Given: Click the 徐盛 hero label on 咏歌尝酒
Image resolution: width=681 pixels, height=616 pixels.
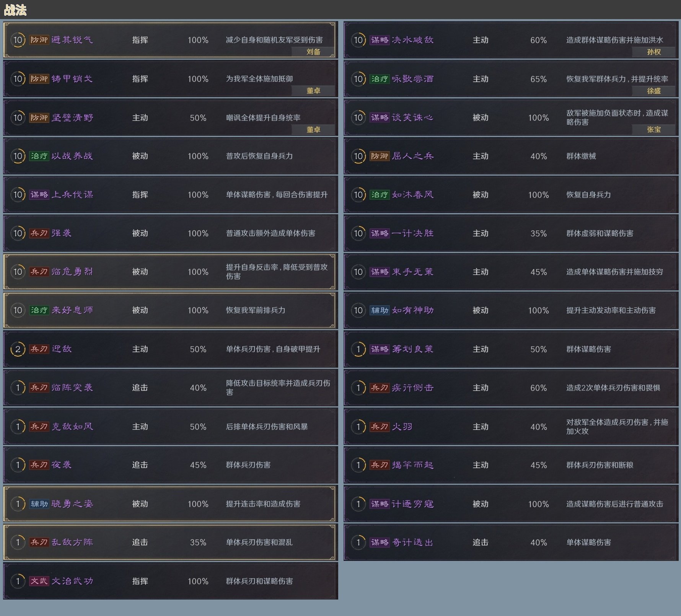Looking at the screenshot, I should (x=653, y=91).
